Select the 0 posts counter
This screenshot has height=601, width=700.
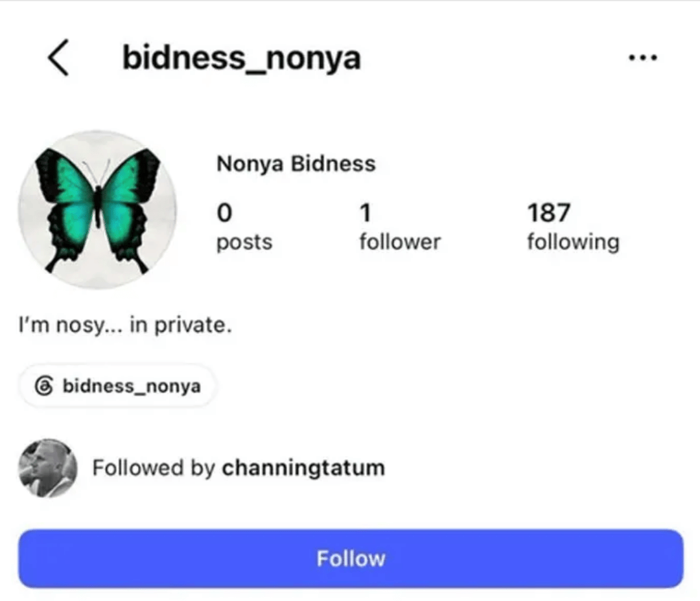pos(244,227)
